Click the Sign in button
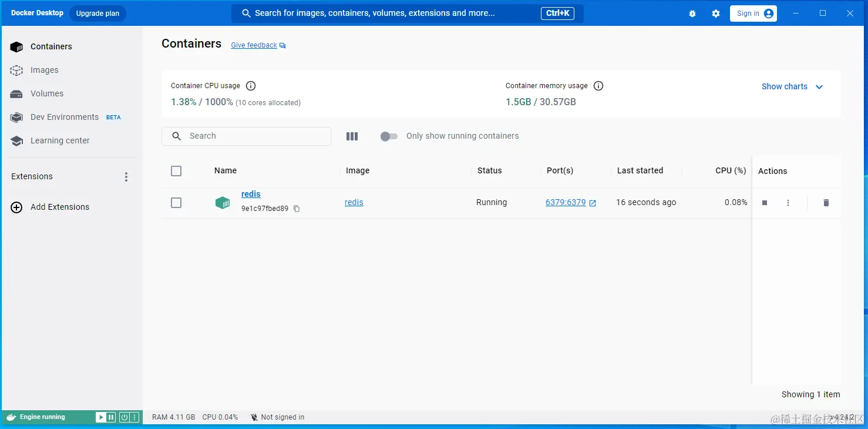Image resolution: width=868 pixels, height=429 pixels. tap(753, 14)
